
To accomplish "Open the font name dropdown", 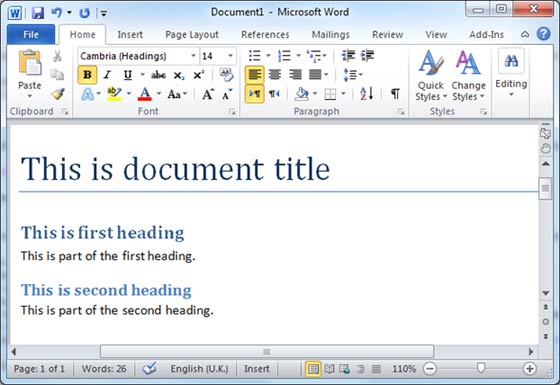I will [193, 56].
